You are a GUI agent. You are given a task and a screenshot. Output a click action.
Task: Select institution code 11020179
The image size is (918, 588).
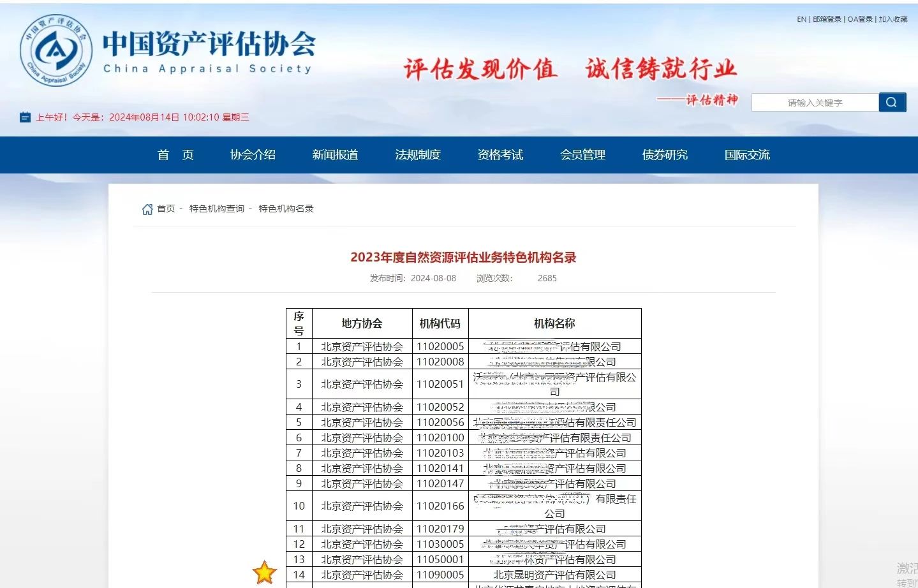[x=440, y=529]
